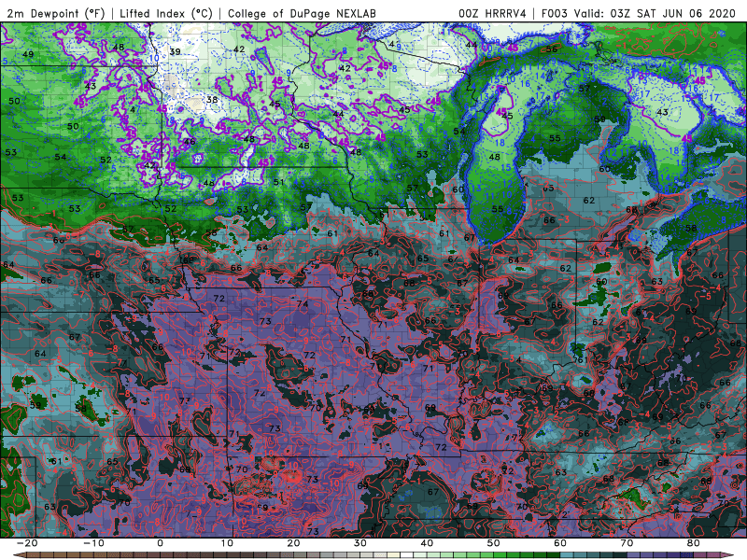Click the 10 tick label on the colorbar
This screenshot has width=747, height=560.
(x=227, y=543)
